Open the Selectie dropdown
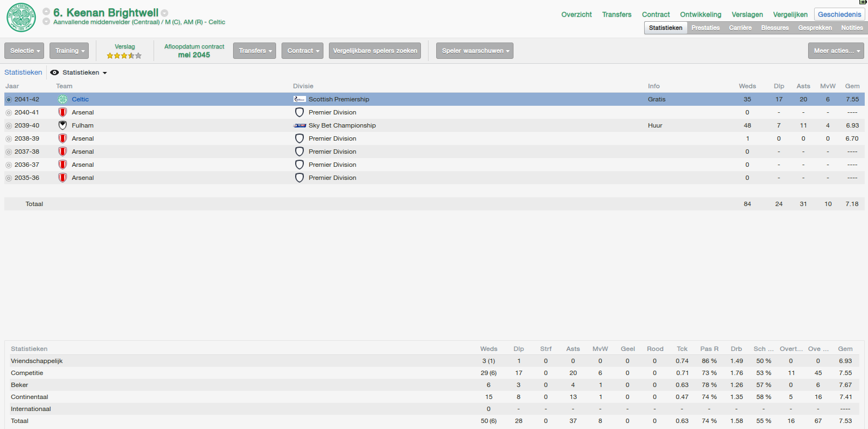 pyautogui.click(x=25, y=51)
